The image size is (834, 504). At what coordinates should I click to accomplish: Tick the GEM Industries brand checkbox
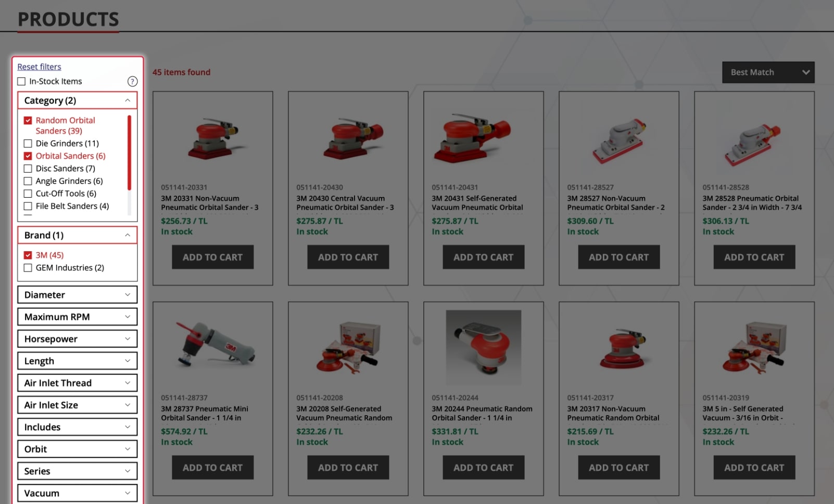[x=28, y=268]
